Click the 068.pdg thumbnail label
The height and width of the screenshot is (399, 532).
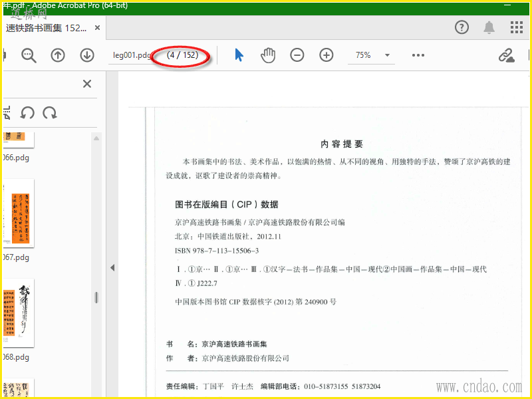[15, 357]
